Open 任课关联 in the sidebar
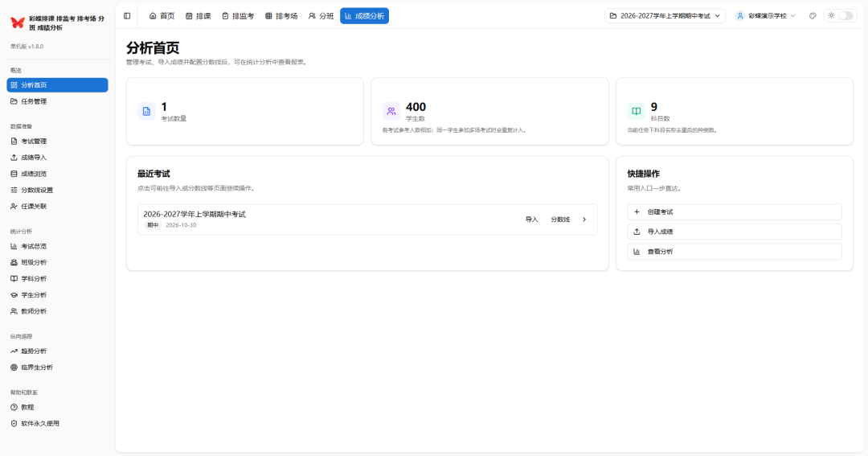The height and width of the screenshot is (456, 868). (57, 206)
